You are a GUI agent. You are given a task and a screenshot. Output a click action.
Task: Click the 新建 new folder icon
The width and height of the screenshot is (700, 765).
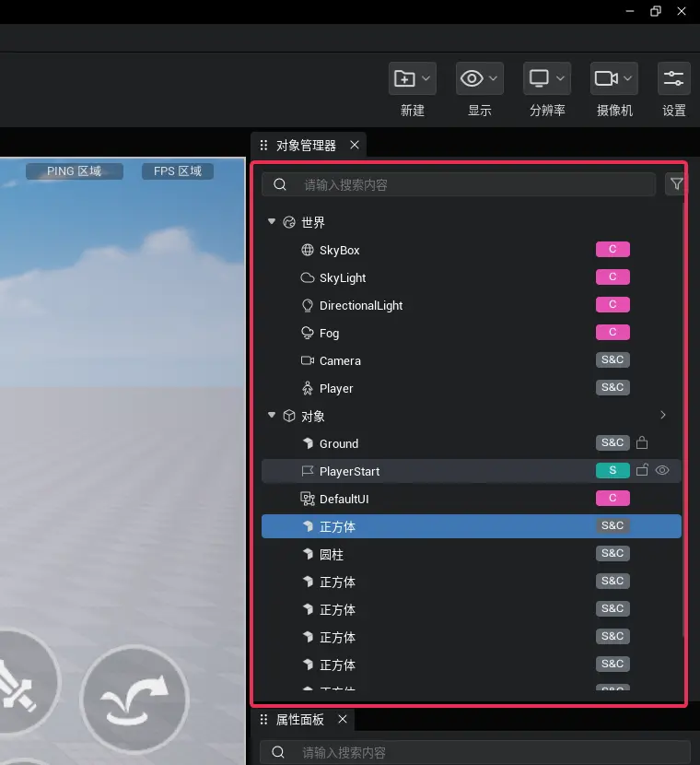tap(404, 78)
